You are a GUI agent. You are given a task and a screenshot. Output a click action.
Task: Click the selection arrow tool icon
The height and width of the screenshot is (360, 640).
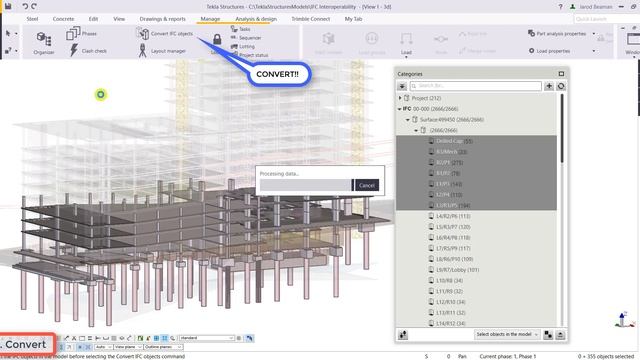8,33
